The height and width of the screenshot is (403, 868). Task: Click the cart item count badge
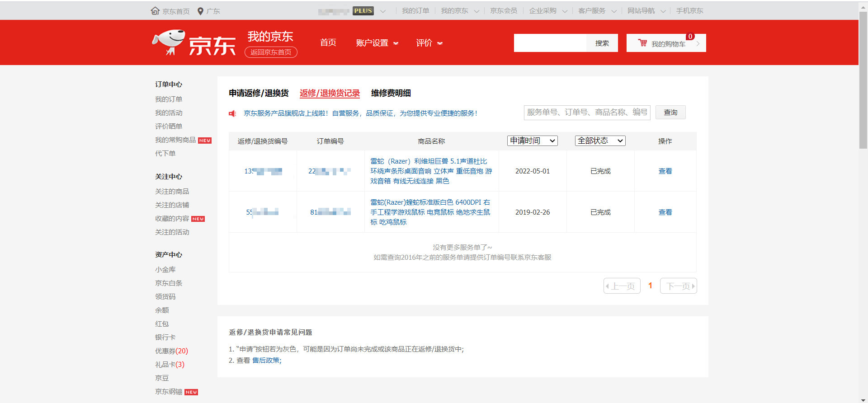coord(690,37)
